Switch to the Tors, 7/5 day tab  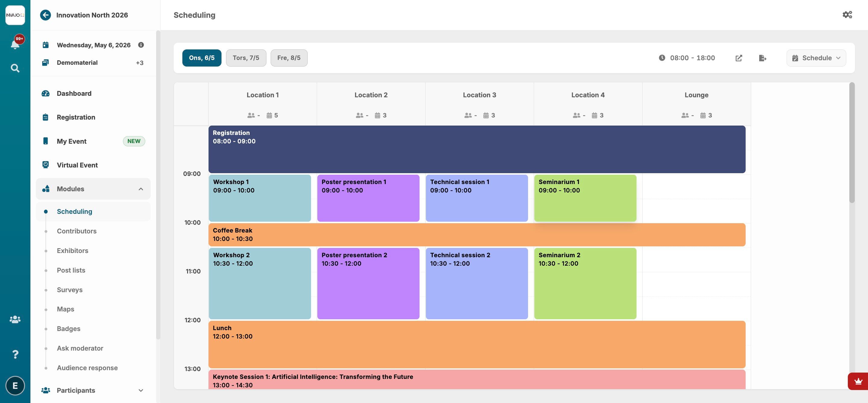click(246, 58)
